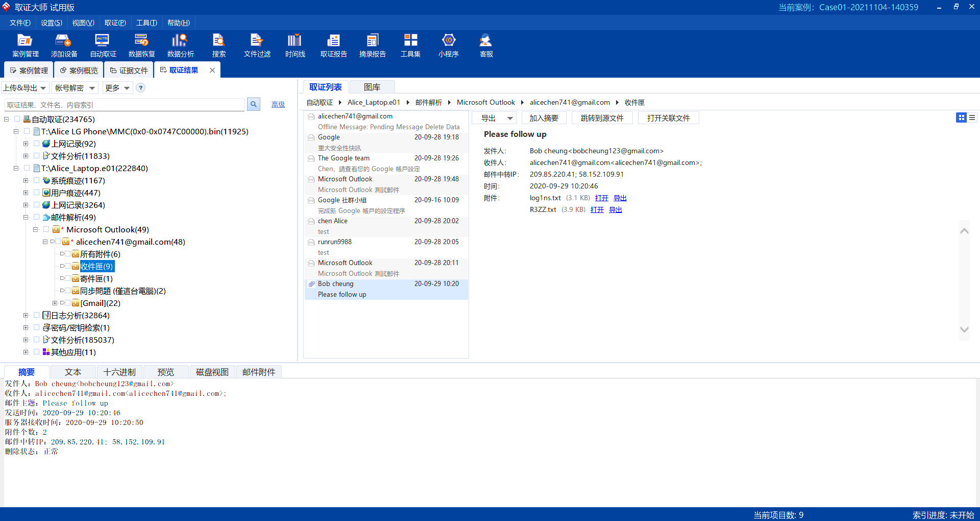Collapse the 邮件解析(49) node

(26, 217)
